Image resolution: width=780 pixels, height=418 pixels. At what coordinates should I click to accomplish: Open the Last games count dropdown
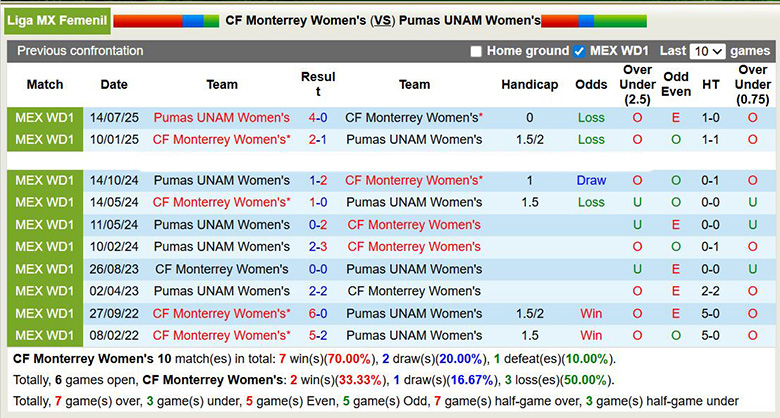click(x=707, y=51)
